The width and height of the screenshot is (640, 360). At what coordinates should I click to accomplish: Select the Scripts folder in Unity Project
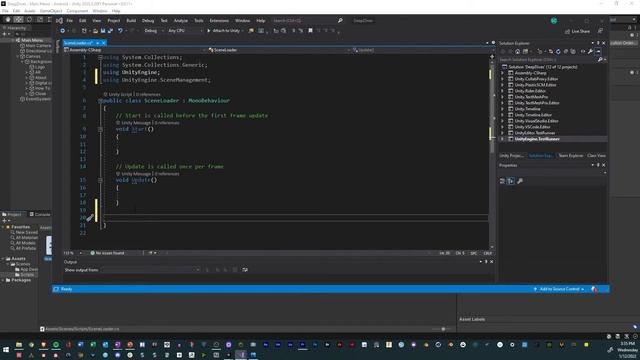[x=27, y=275]
